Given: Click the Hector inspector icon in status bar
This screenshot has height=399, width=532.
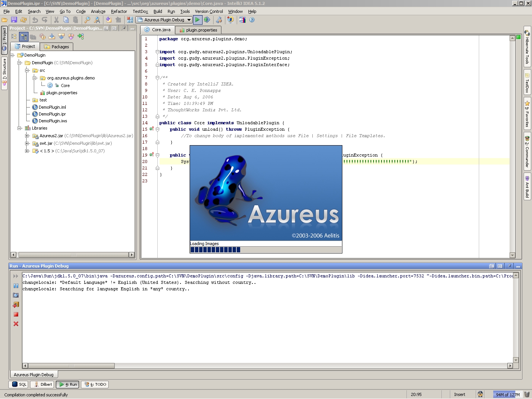Looking at the screenshot, I should tap(480, 394).
